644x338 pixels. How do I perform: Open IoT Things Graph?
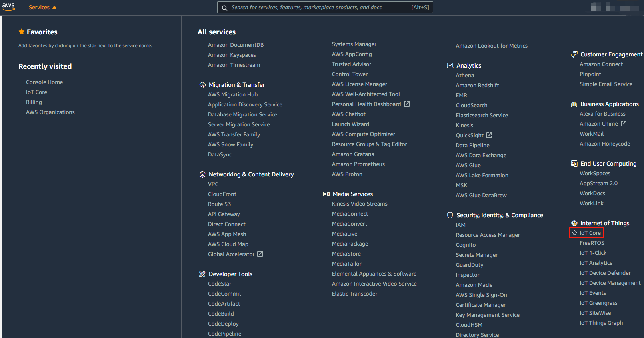[601, 323]
